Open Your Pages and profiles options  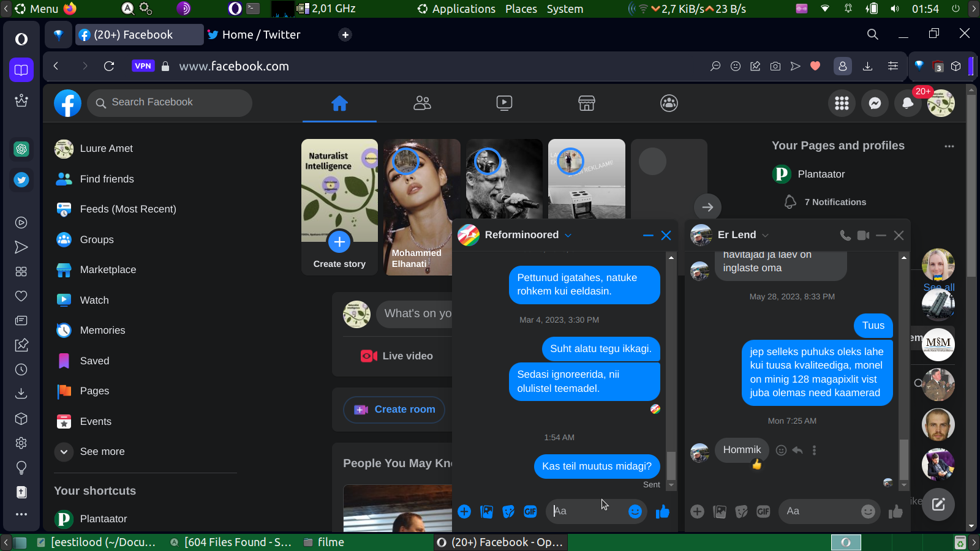949,146
